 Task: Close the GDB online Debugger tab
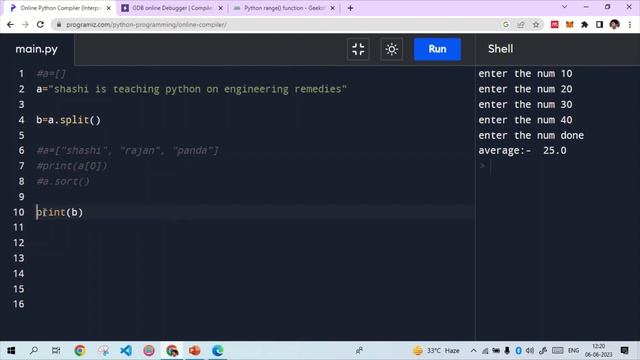220,8
